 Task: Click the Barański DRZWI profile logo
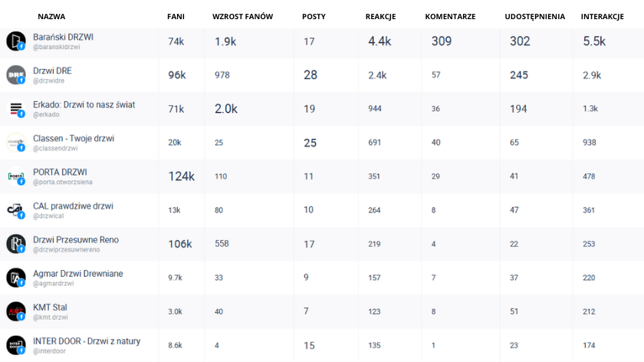(x=16, y=41)
